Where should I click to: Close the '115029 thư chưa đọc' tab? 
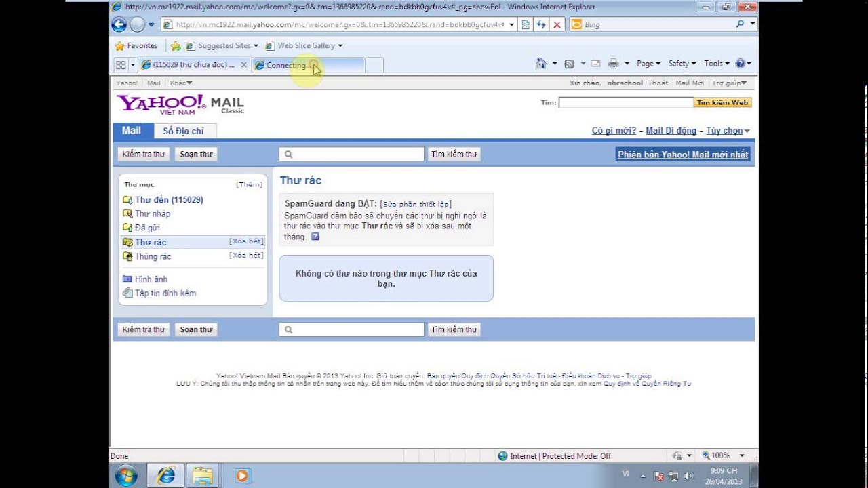click(244, 65)
